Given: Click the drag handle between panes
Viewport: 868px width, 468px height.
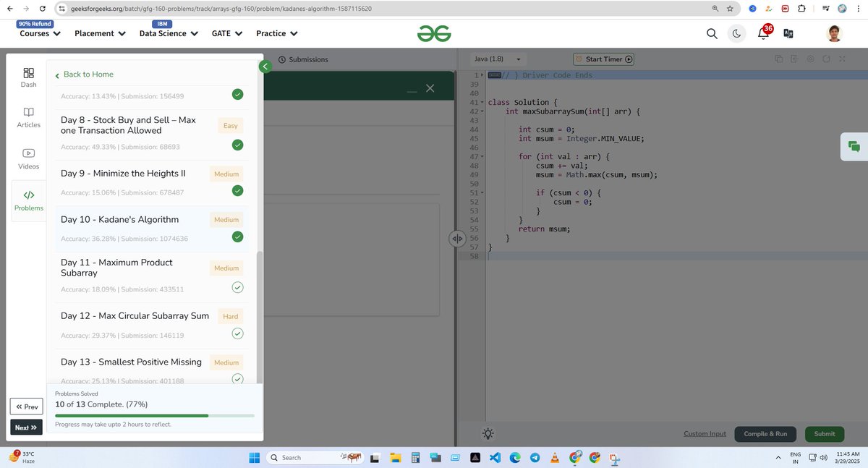Looking at the screenshot, I should [456, 238].
